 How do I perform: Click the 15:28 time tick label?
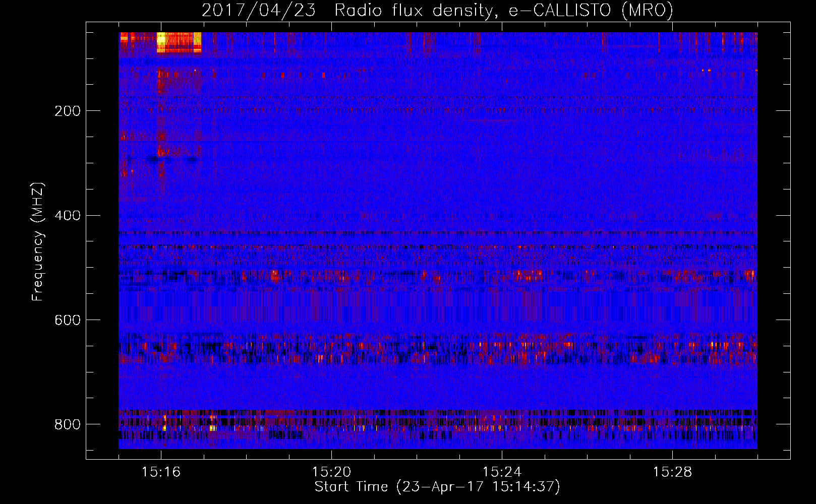coord(672,472)
